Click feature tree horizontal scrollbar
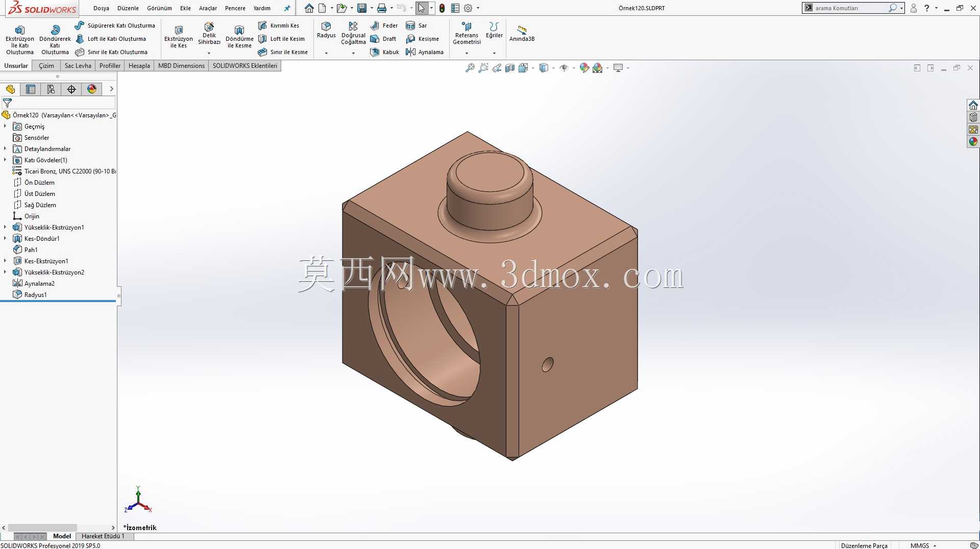The height and width of the screenshot is (549, 980). click(42, 528)
